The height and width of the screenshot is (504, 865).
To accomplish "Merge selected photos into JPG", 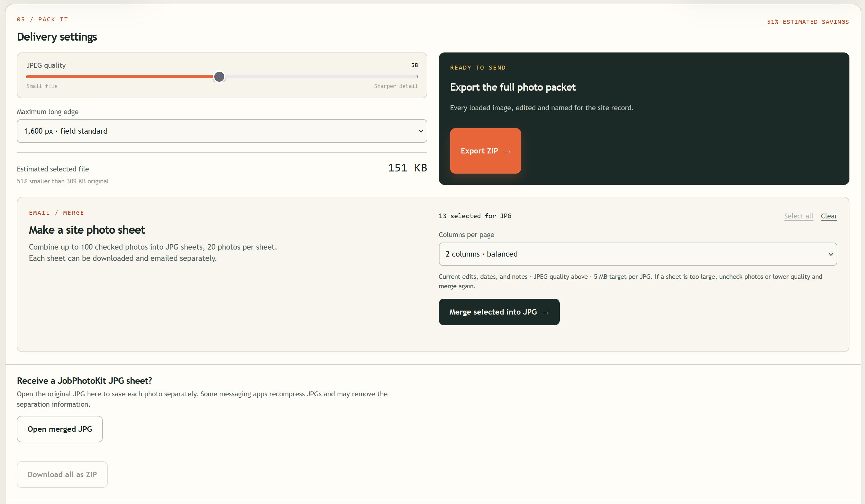I will coord(499,312).
